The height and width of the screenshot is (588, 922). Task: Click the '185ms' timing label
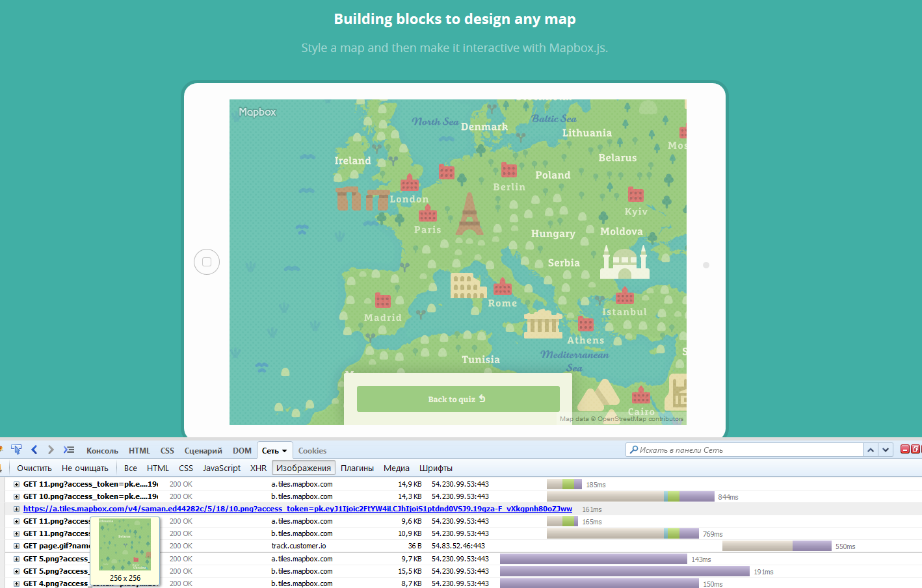(x=596, y=485)
